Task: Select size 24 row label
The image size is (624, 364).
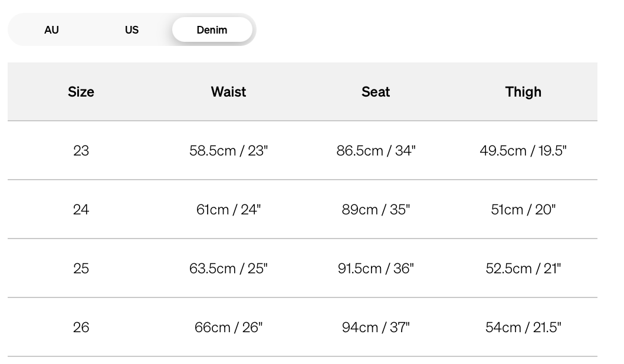Action: click(81, 210)
